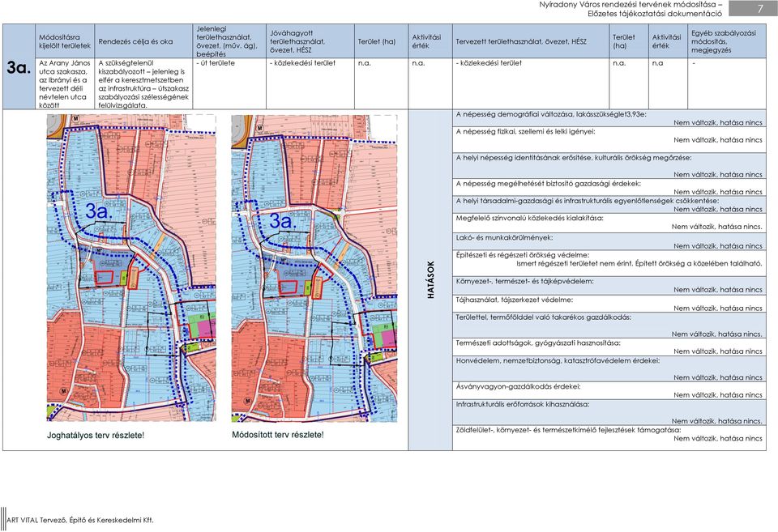
Task: Click the blue '3a.' label on the Módosított map
Action: pyautogui.click(x=283, y=220)
